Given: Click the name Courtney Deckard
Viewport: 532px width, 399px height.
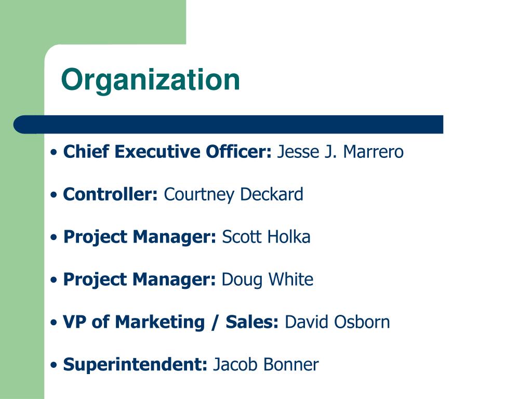Looking at the screenshot, I should pyautogui.click(x=233, y=195).
